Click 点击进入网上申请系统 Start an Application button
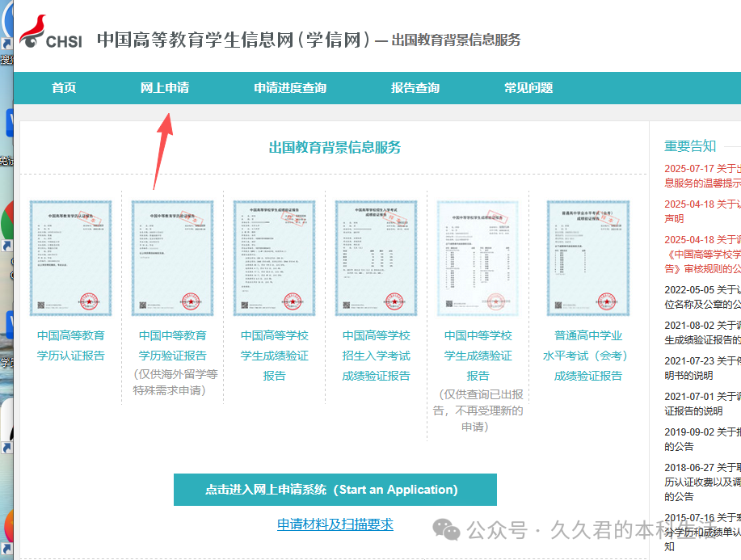This screenshot has width=741, height=560. [x=335, y=490]
